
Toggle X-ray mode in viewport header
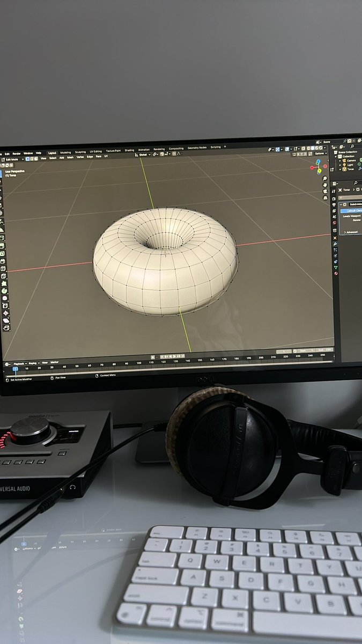click(x=303, y=149)
